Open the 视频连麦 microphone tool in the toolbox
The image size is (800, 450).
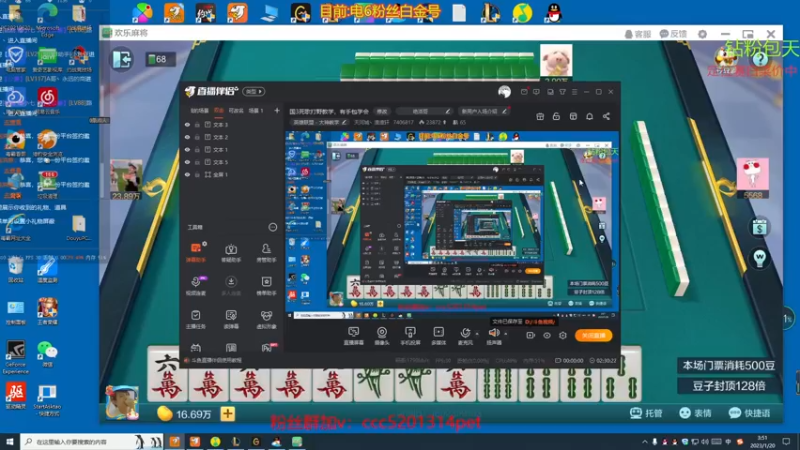(196, 286)
